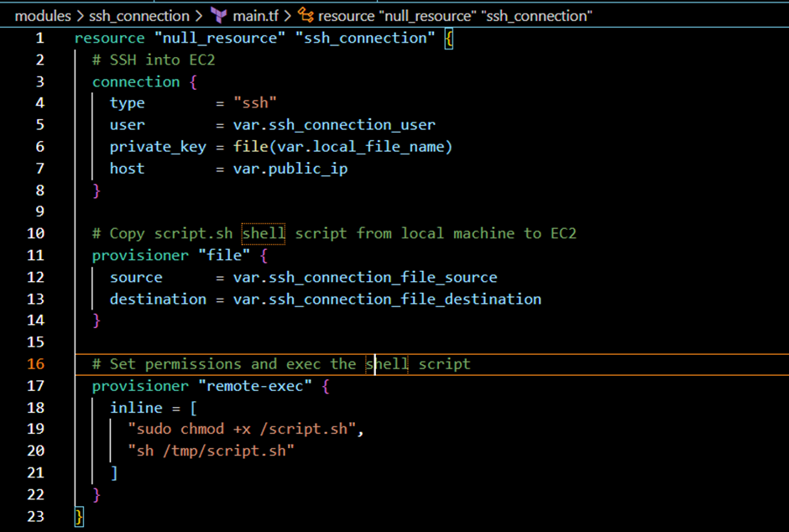Click the resource symbol icon in breadcrumb
The height and width of the screenshot is (532, 789).
(x=306, y=15)
